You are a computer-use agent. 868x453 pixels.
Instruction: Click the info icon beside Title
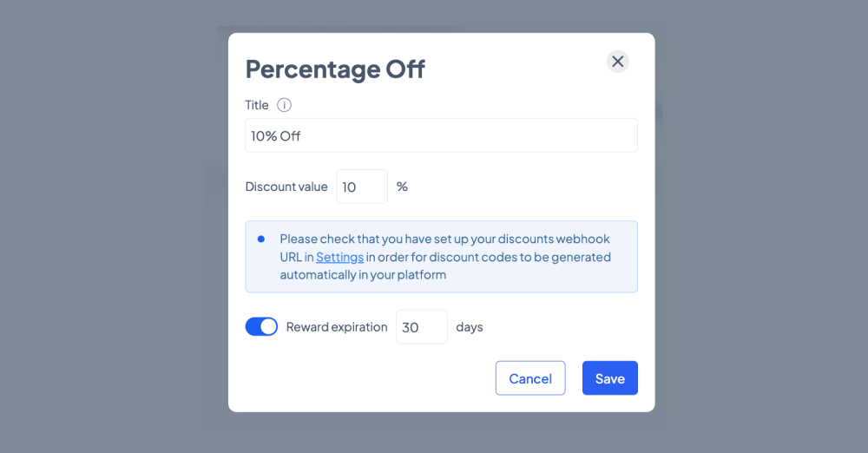(284, 105)
